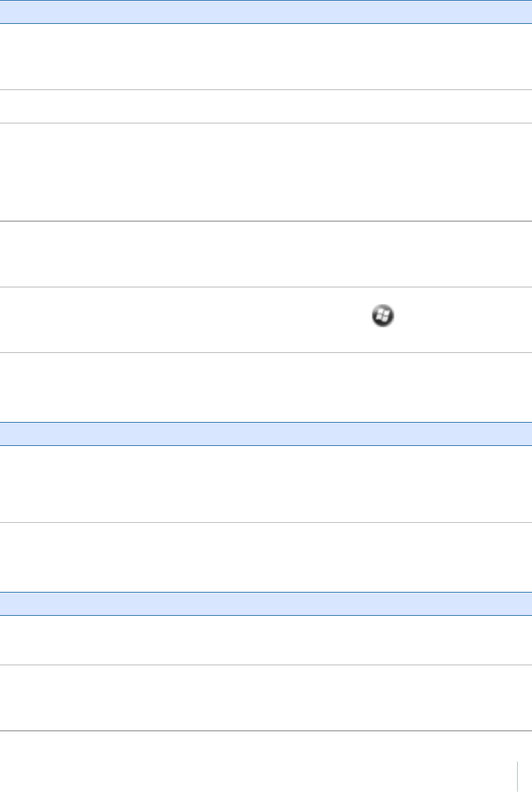The width and height of the screenshot is (532, 794).
Task: Click the blank row just above Windows logo row
Action: (266, 255)
